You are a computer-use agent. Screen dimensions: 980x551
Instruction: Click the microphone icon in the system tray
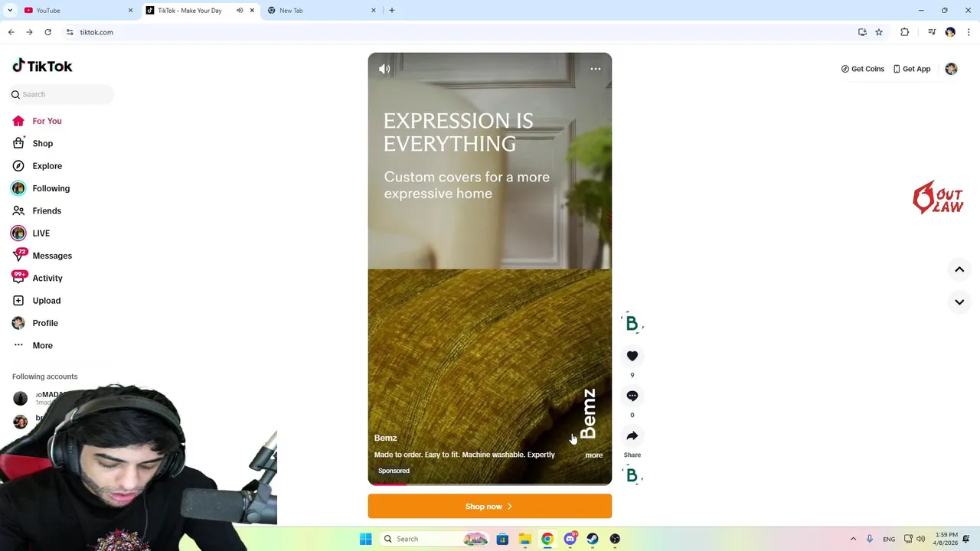point(870,539)
